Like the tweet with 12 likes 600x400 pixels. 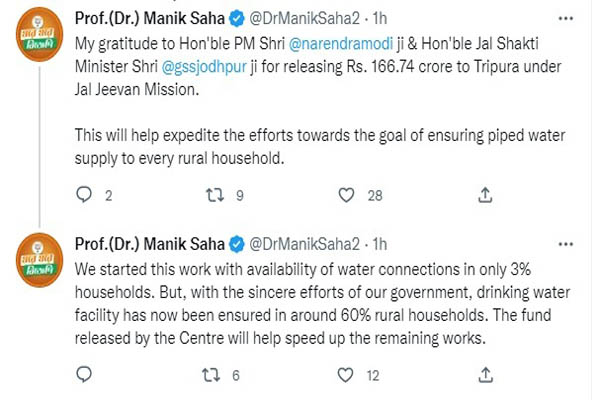click(x=345, y=375)
